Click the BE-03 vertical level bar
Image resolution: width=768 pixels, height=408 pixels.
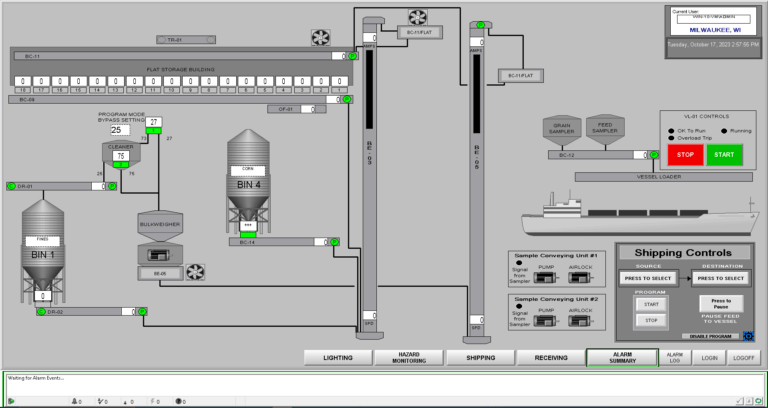coord(368,110)
